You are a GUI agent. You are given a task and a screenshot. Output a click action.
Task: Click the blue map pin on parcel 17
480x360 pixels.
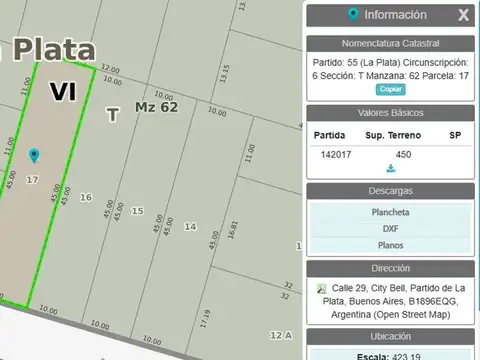(34, 156)
